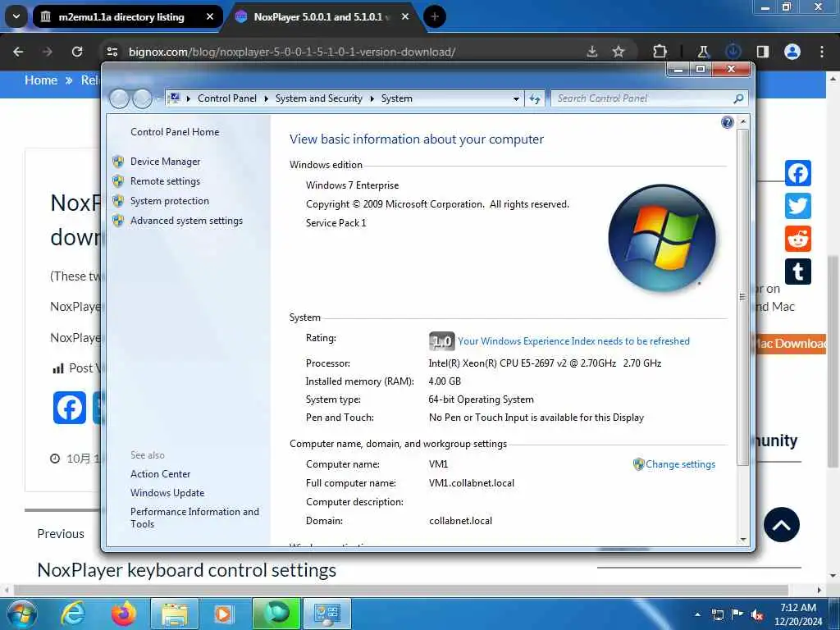Open NoxPlayer keyboard control settings link

[186, 570]
